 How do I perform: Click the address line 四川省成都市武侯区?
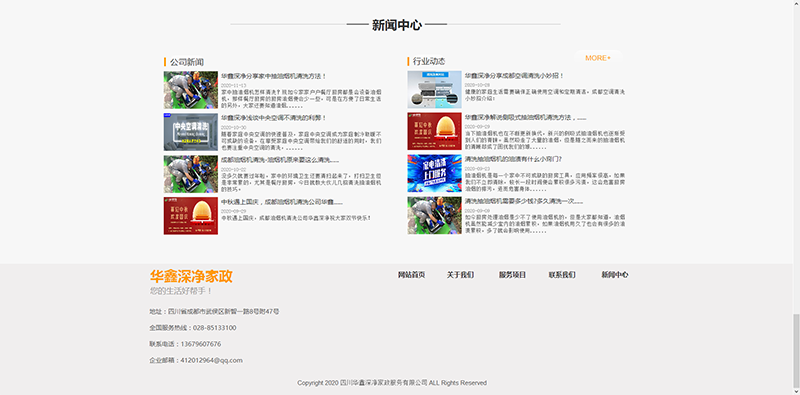click(214, 311)
